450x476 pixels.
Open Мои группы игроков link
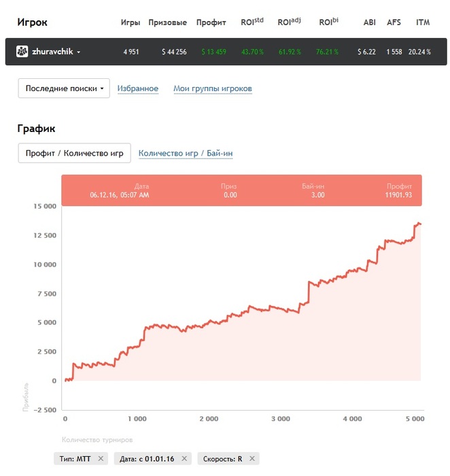click(x=212, y=88)
